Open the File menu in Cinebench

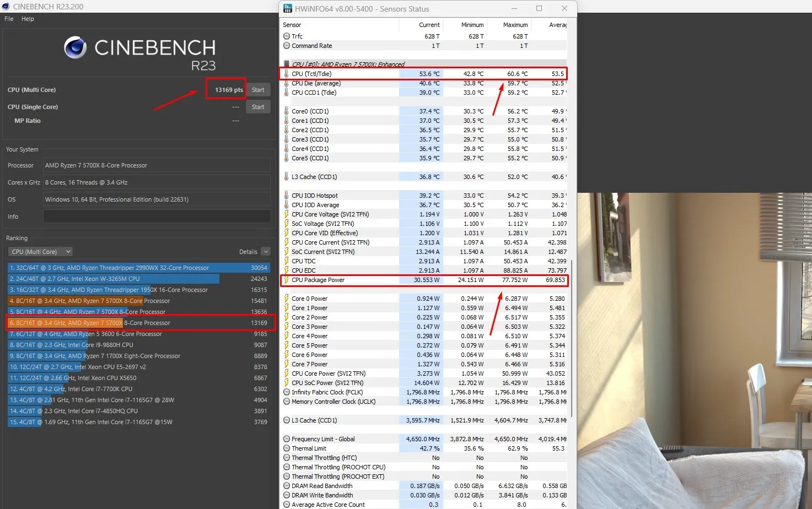(9, 19)
